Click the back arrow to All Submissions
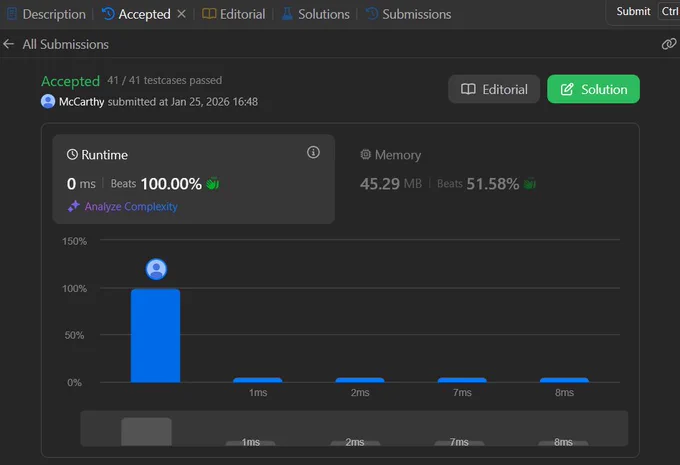The image size is (680, 465). pos(8,44)
